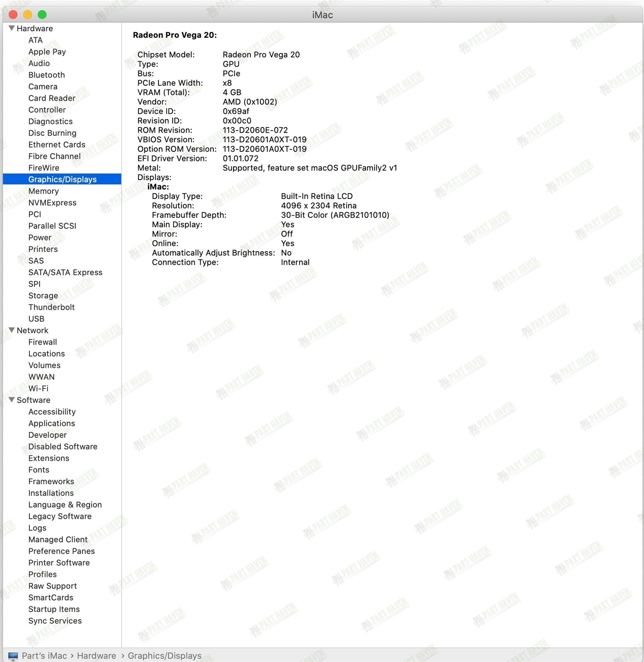Screen dimensions: 644x662
Task: Select Disc Burning in the sidebar
Action: coord(53,133)
